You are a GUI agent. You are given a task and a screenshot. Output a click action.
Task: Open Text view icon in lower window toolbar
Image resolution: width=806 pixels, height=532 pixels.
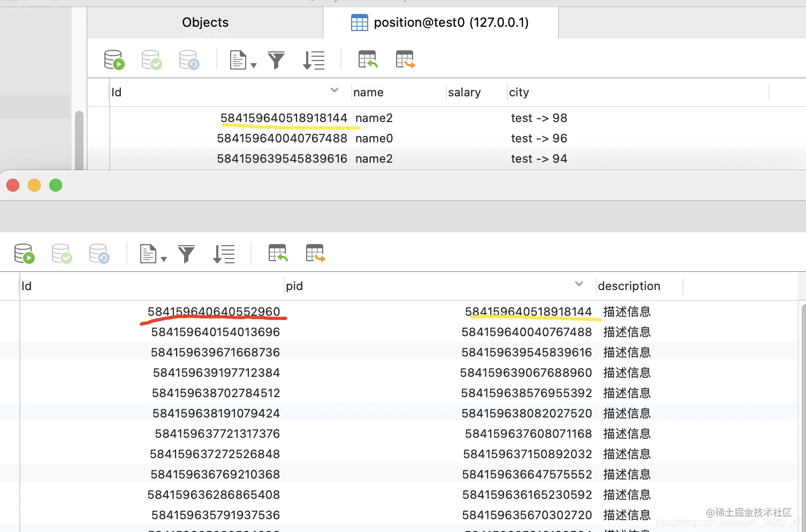(x=148, y=254)
